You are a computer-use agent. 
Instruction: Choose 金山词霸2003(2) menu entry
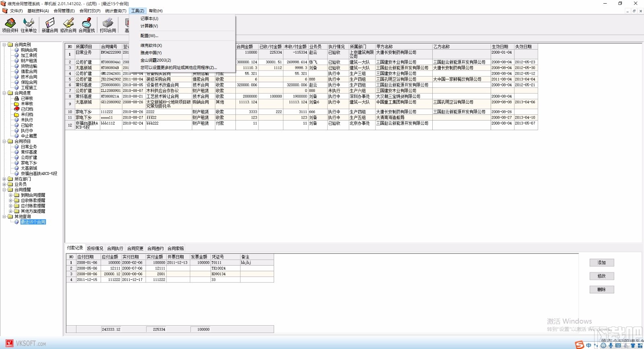coord(156,60)
